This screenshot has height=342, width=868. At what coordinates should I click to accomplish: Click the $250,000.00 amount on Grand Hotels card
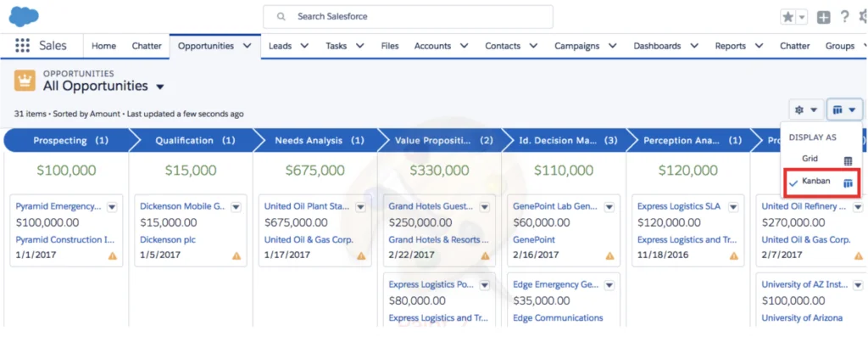(x=420, y=223)
